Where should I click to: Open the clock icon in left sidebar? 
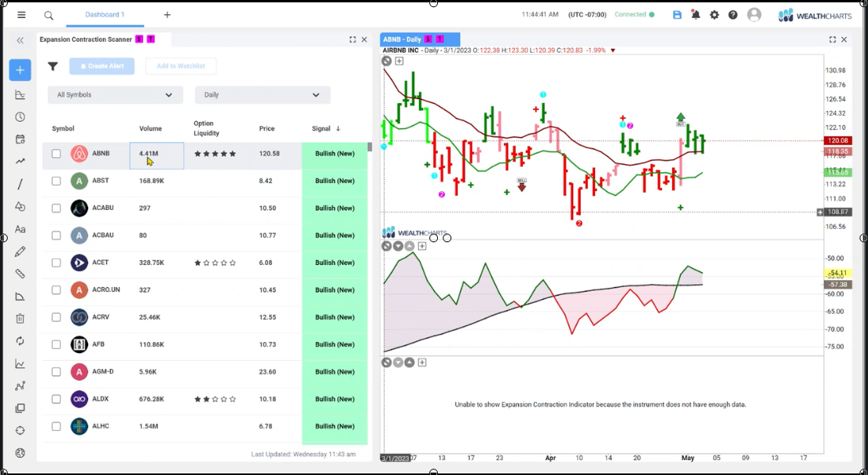[x=20, y=117]
